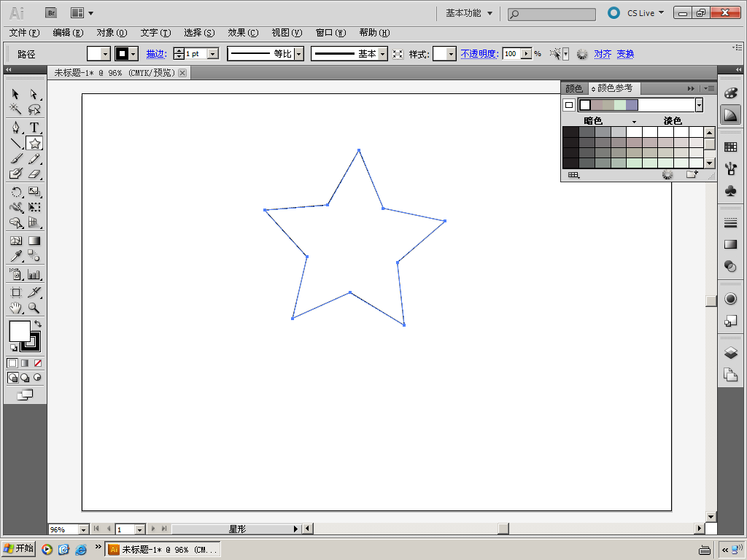Choose the Magic Wand tool

coord(15,110)
